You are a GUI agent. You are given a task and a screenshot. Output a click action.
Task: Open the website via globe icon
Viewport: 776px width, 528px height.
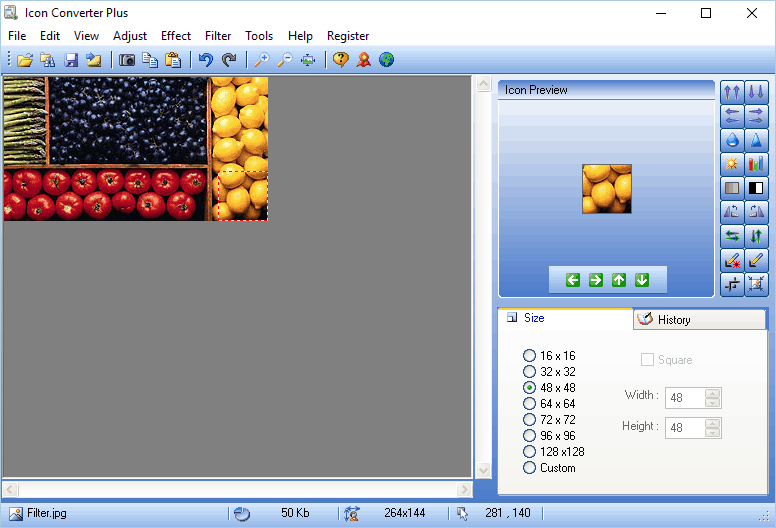387,60
